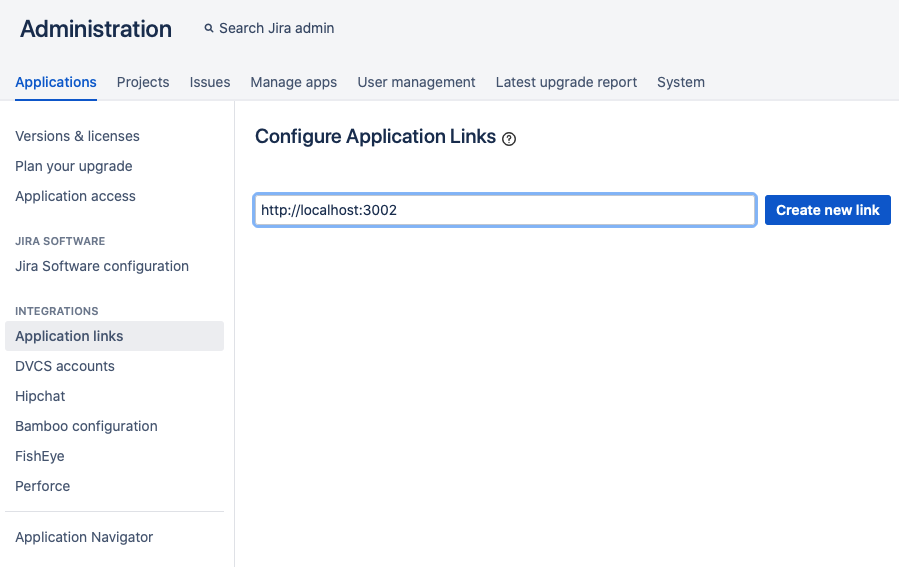
Task: Open DVCS accounts settings
Action: [x=65, y=366]
